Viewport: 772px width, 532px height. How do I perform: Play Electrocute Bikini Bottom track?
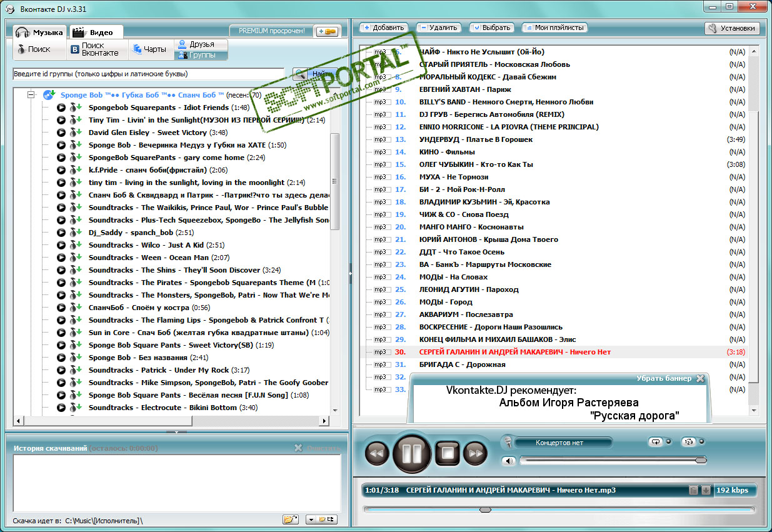(x=61, y=408)
